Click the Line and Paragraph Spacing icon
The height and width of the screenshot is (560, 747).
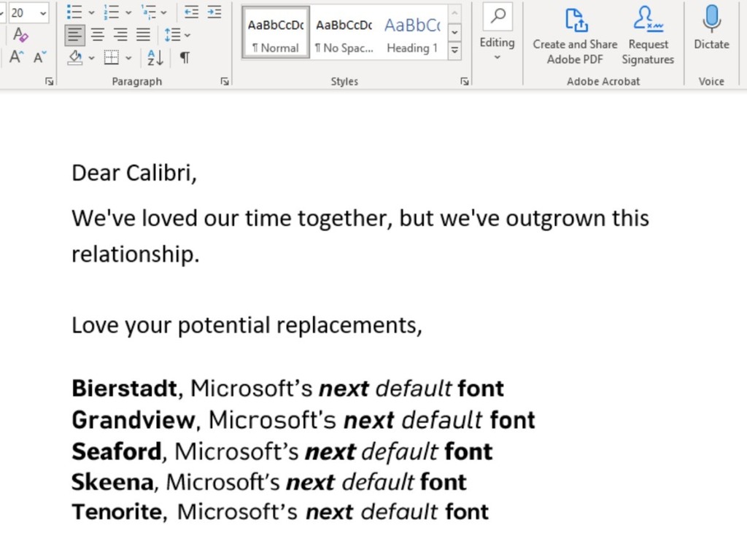pyautogui.click(x=172, y=35)
